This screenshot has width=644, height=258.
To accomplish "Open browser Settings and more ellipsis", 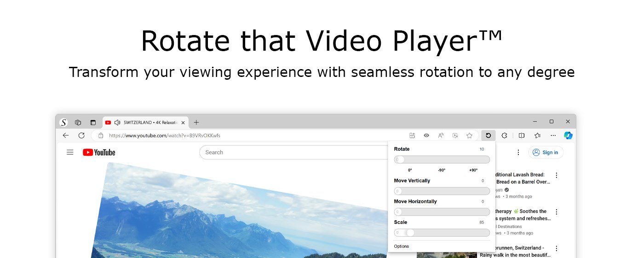I will [553, 135].
